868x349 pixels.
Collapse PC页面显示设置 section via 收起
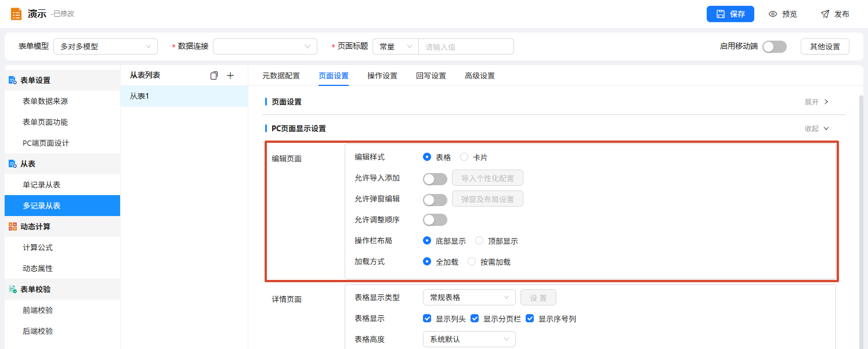(816, 128)
